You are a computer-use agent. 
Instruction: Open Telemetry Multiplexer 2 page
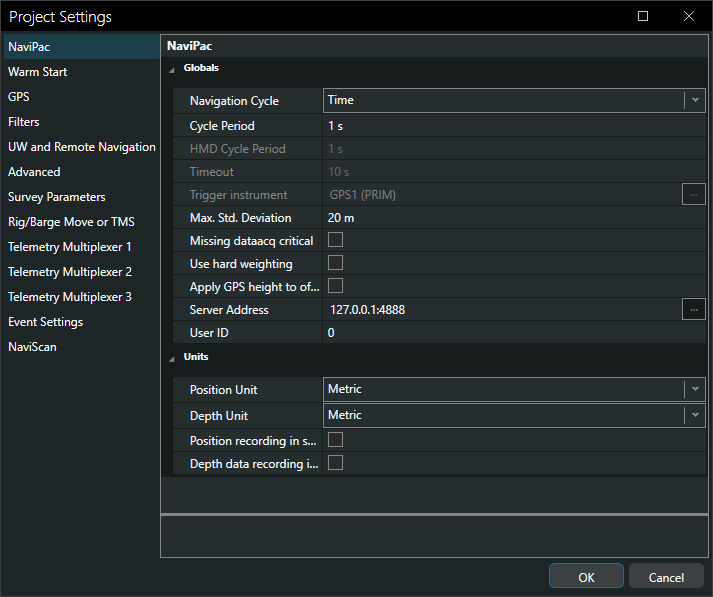point(82,272)
